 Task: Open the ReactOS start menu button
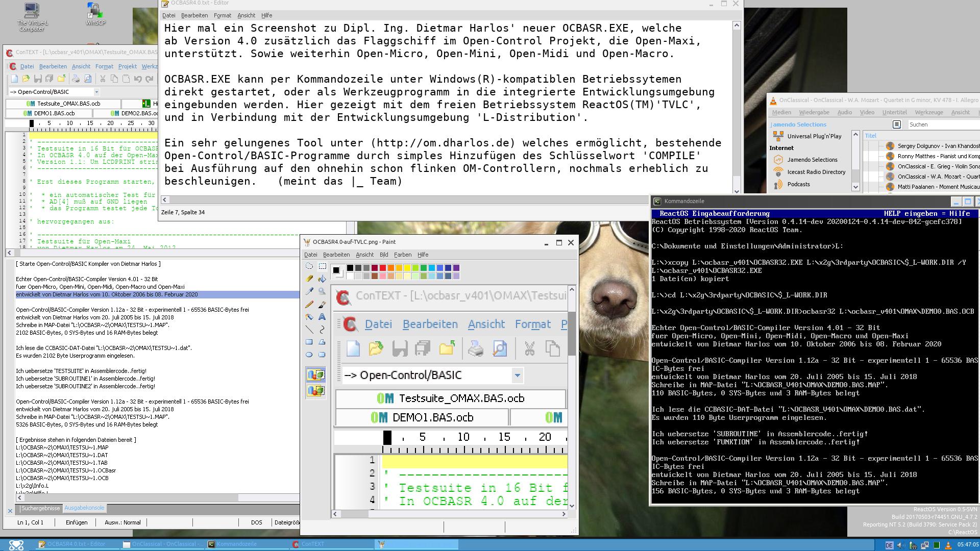16,545
